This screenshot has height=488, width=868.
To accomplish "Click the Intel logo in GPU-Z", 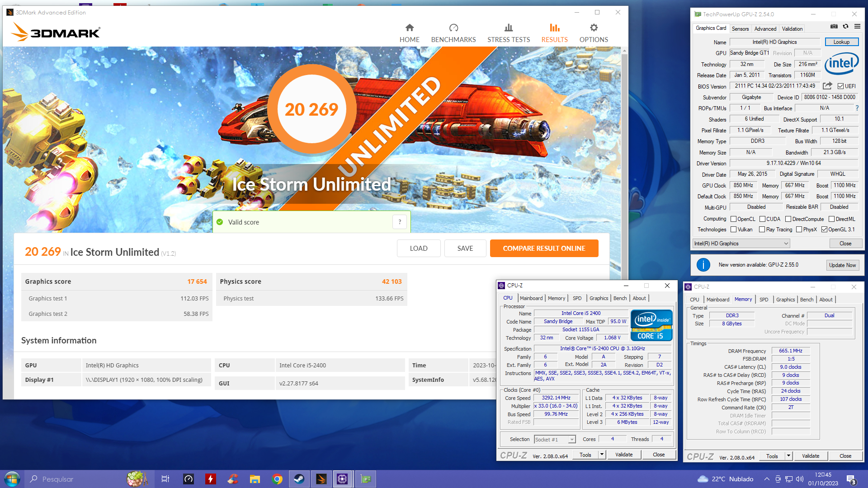I will pyautogui.click(x=841, y=64).
